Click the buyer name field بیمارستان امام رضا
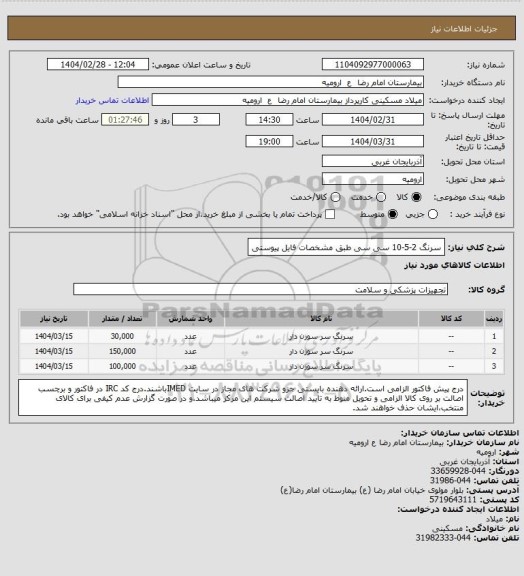The image size is (524, 576). click(270, 82)
